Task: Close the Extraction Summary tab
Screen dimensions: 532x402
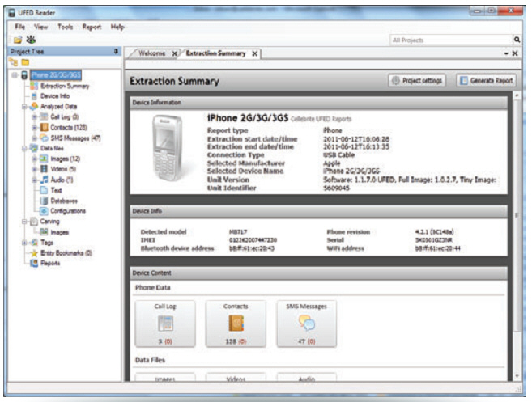Action: [x=254, y=53]
